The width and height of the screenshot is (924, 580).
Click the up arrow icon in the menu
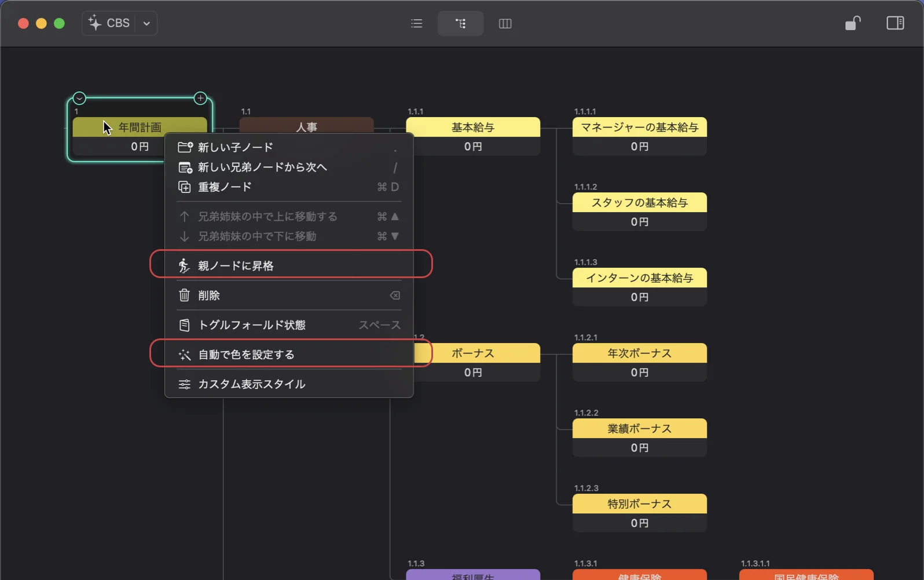[x=184, y=216]
